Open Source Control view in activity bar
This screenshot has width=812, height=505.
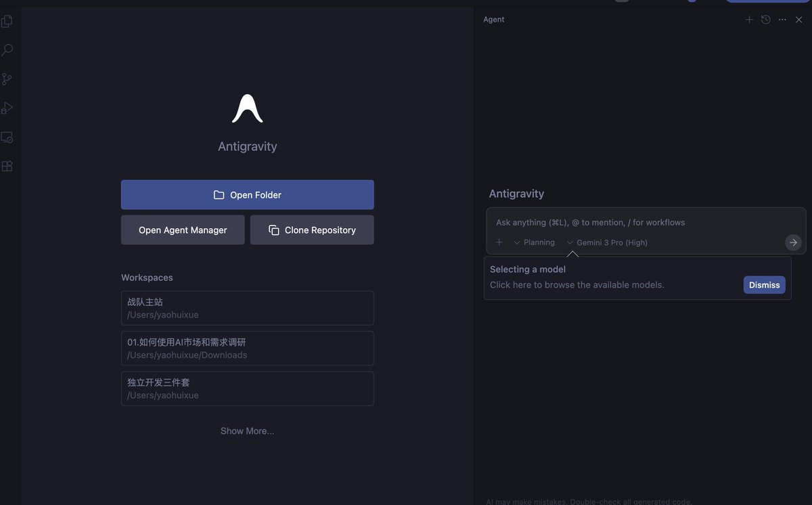click(x=7, y=79)
